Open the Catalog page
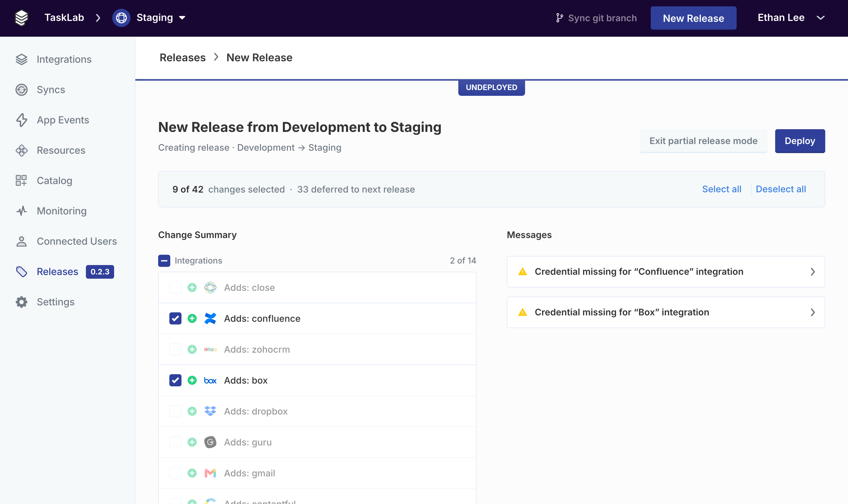Image resolution: width=848 pixels, height=504 pixels. pos(54,181)
